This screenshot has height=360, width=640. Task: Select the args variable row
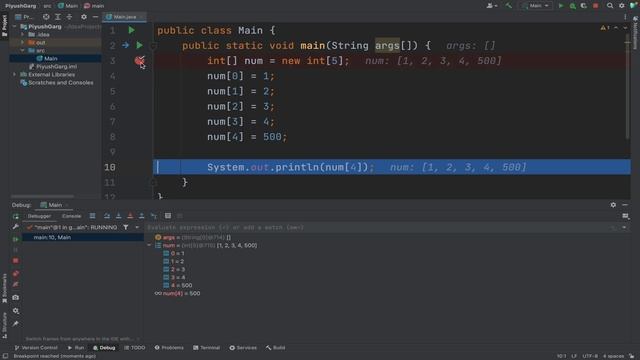coord(193,237)
